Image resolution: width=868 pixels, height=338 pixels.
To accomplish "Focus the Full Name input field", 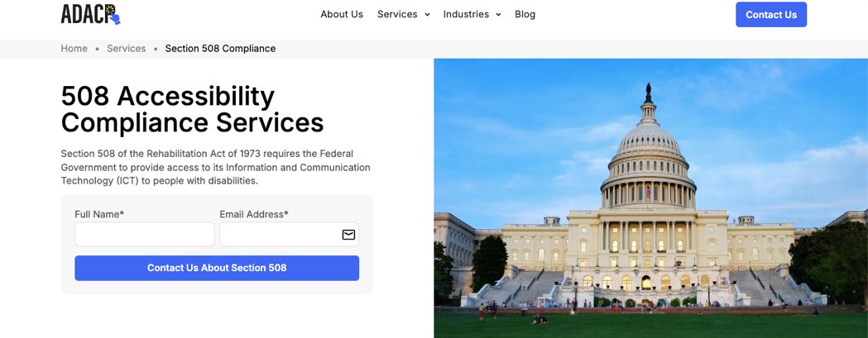I will click(145, 234).
